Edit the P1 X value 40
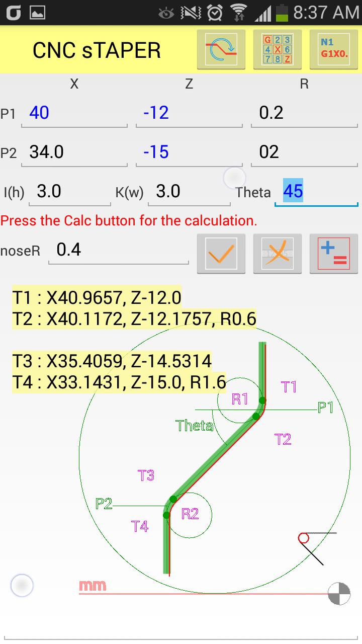 pos(74,113)
